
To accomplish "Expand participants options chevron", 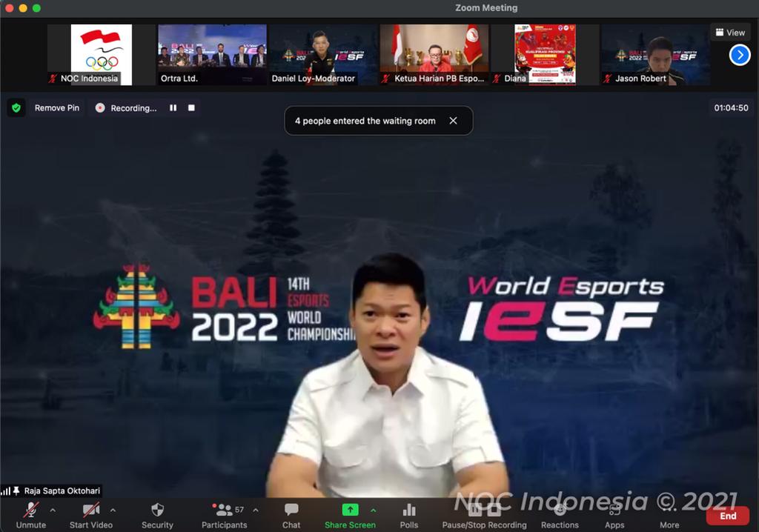I will click(256, 510).
